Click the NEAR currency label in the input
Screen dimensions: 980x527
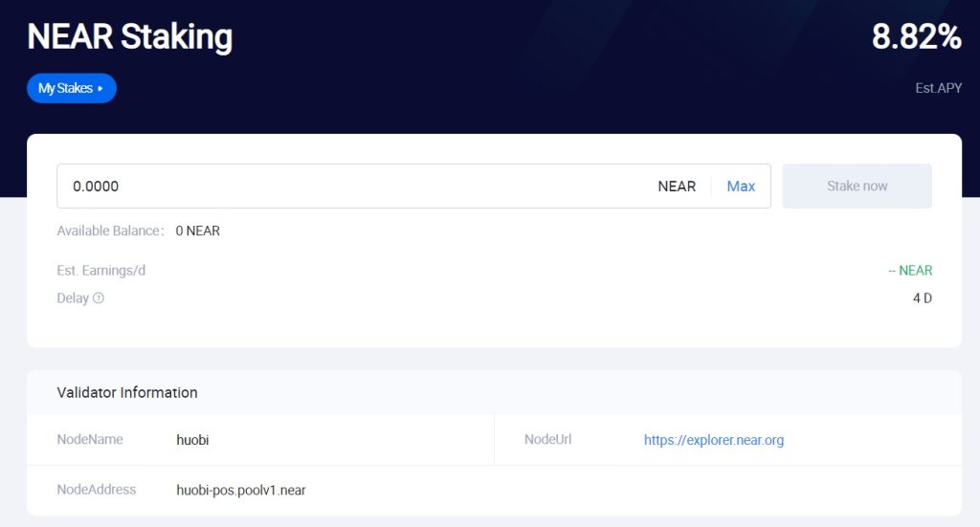(677, 187)
